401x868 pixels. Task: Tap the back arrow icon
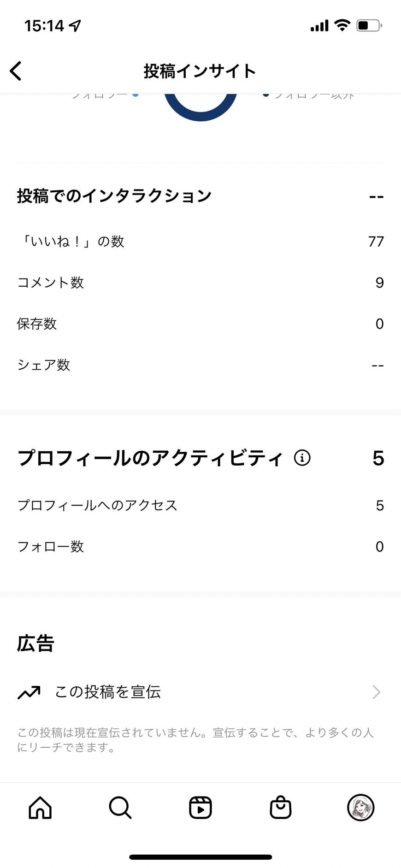[x=16, y=71]
